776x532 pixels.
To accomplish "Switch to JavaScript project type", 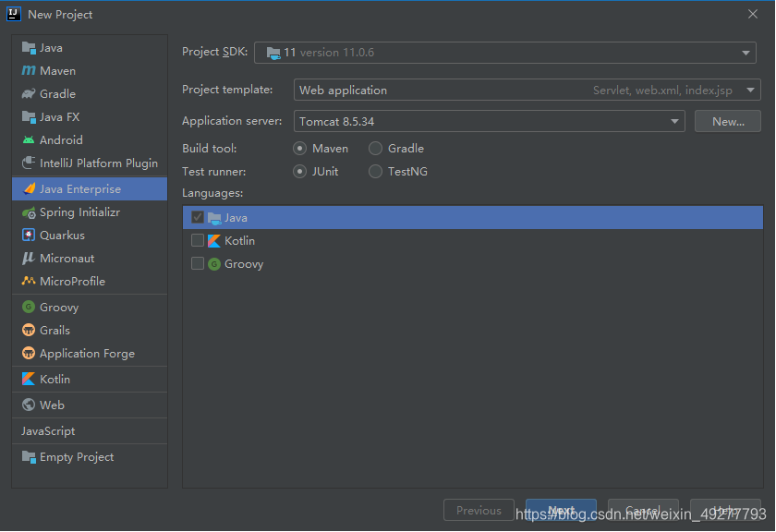I will coord(90,431).
